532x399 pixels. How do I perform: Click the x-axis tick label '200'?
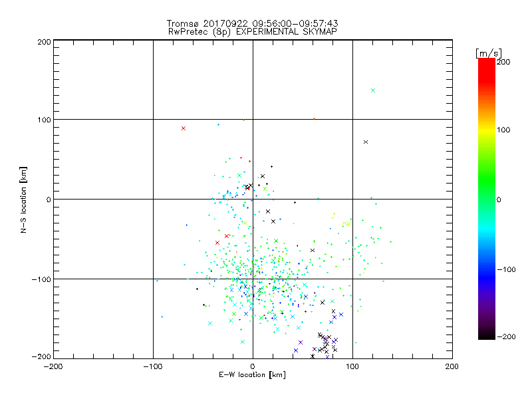(x=452, y=367)
